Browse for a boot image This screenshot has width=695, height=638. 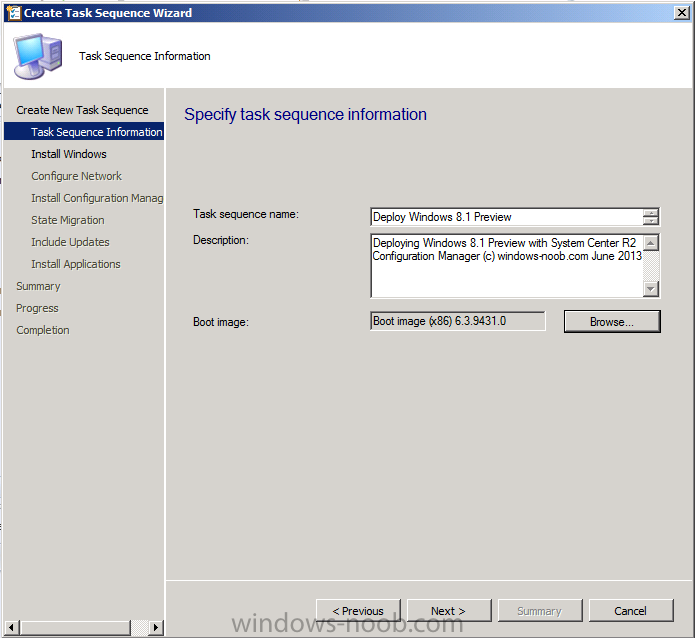point(612,321)
